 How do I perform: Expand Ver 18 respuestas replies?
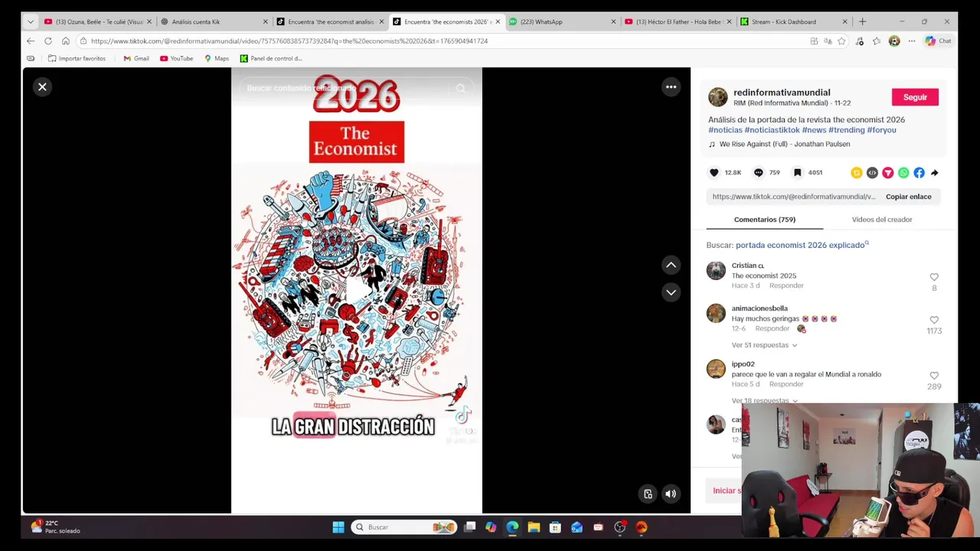pos(764,400)
